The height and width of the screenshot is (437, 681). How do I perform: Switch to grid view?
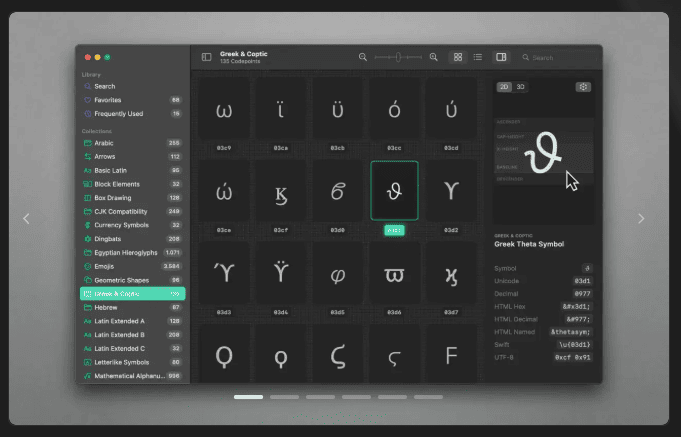coord(458,57)
